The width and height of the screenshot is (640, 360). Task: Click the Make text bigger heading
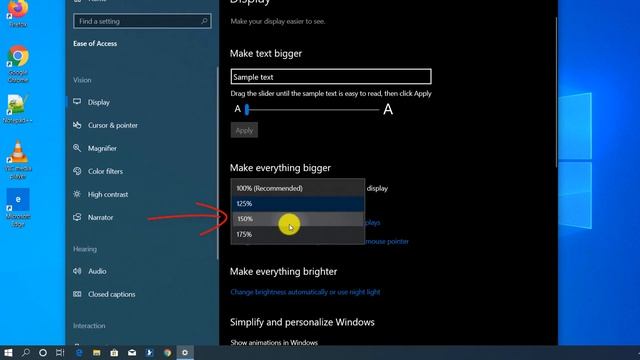(x=266, y=53)
